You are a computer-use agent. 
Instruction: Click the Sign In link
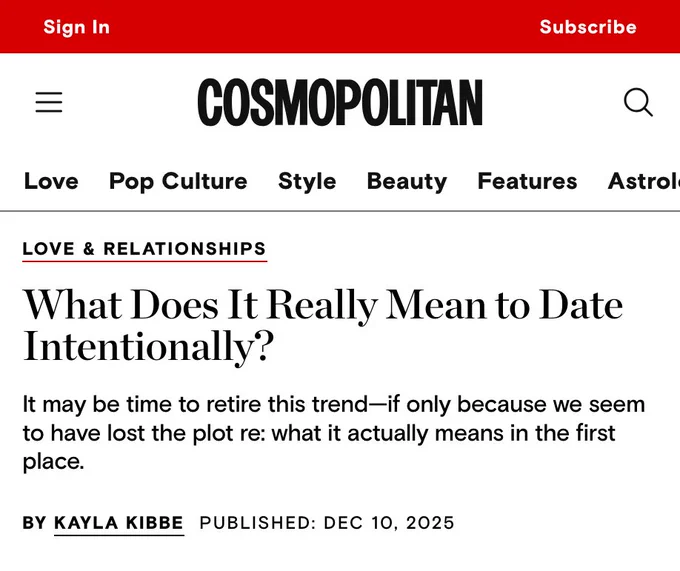(77, 27)
